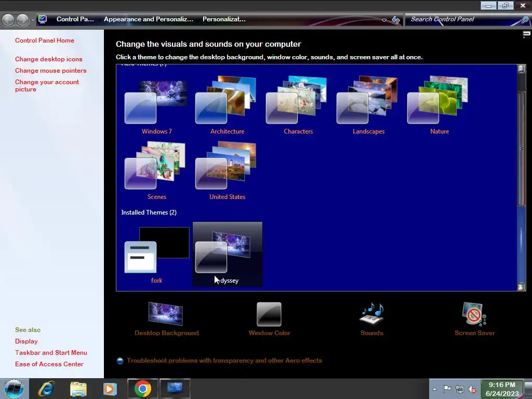Choose the United States theme
Image resolution: width=532 pixels, height=399 pixels.
pyautogui.click(x=227, y=170)
